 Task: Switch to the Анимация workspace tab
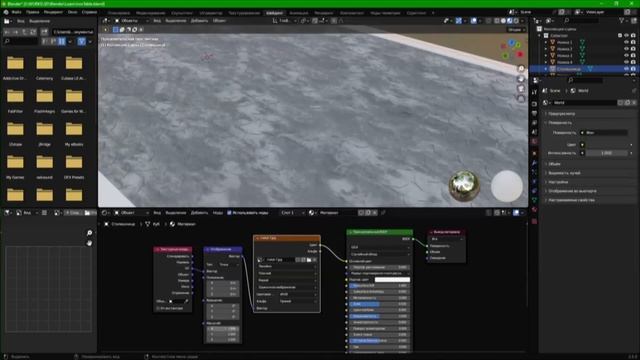click(x=299, y=13)
